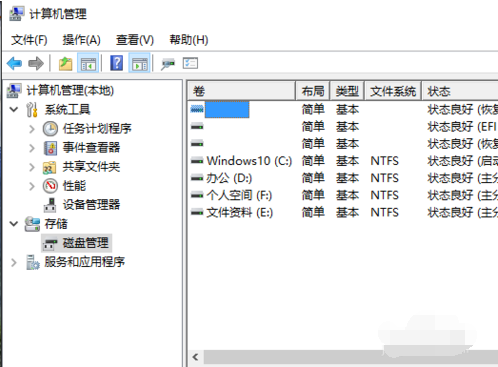
Task: Select the 办公 (D:) volume
Action: coord(229,178)
